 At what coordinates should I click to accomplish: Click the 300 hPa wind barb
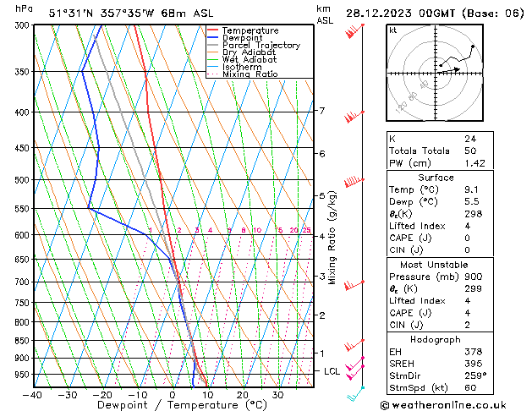[354, 30]
